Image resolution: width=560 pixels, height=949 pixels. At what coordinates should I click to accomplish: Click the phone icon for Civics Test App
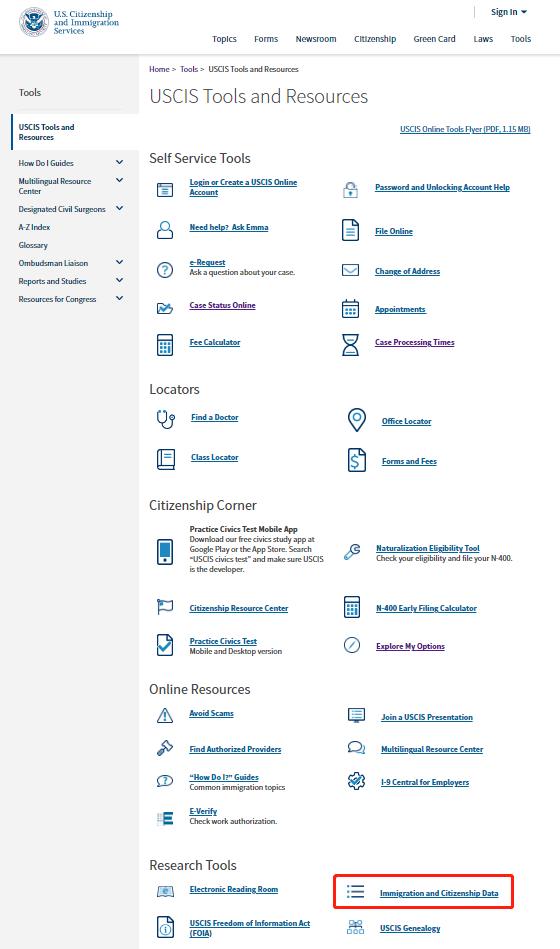[x=165, y=551]
